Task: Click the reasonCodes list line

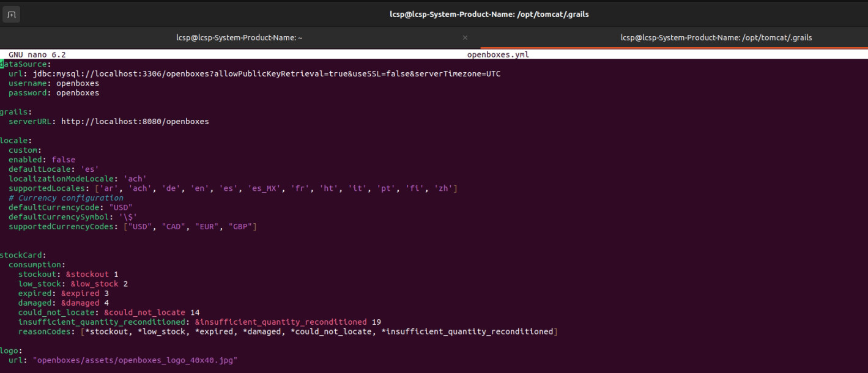Action: coord(288,331)
